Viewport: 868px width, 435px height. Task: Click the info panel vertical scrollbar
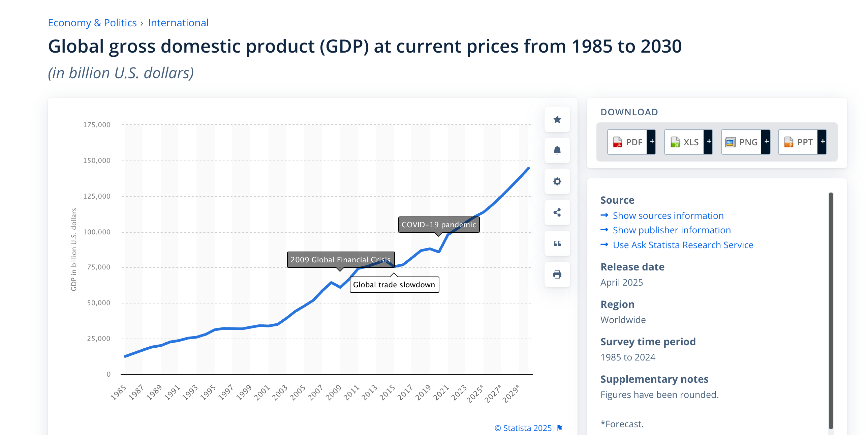pyautogui.click(x=831, y=310)
